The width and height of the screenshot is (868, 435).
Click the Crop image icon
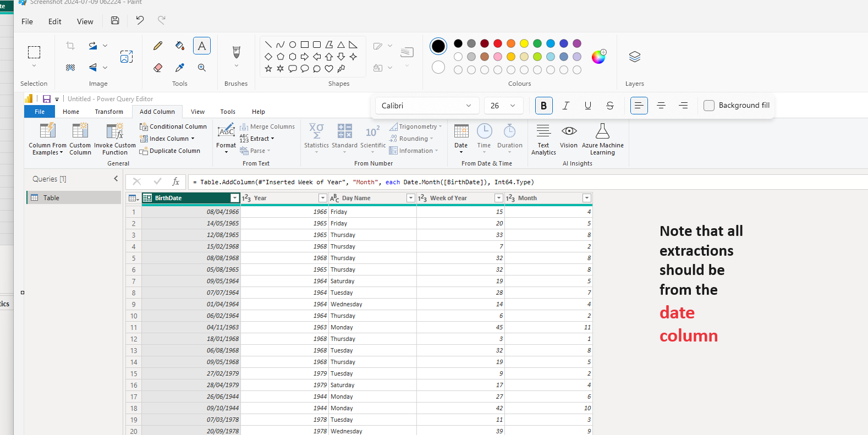pos(70,46)
